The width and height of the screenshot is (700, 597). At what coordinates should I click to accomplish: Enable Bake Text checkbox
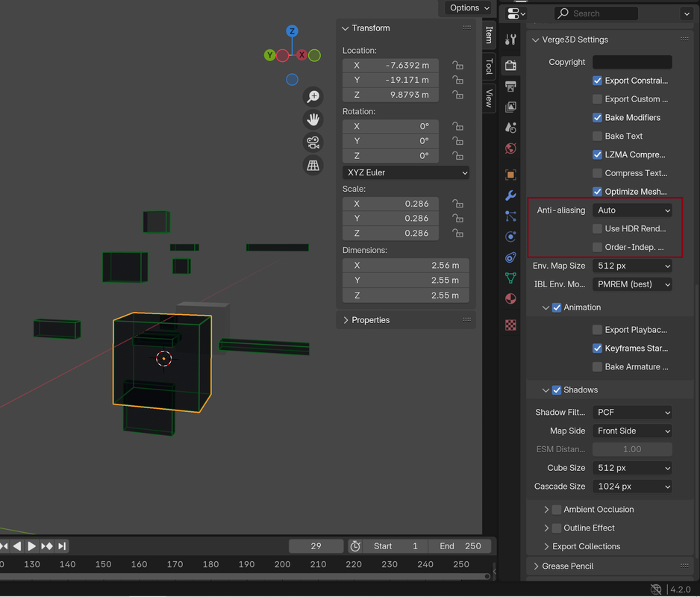point(597,136)
